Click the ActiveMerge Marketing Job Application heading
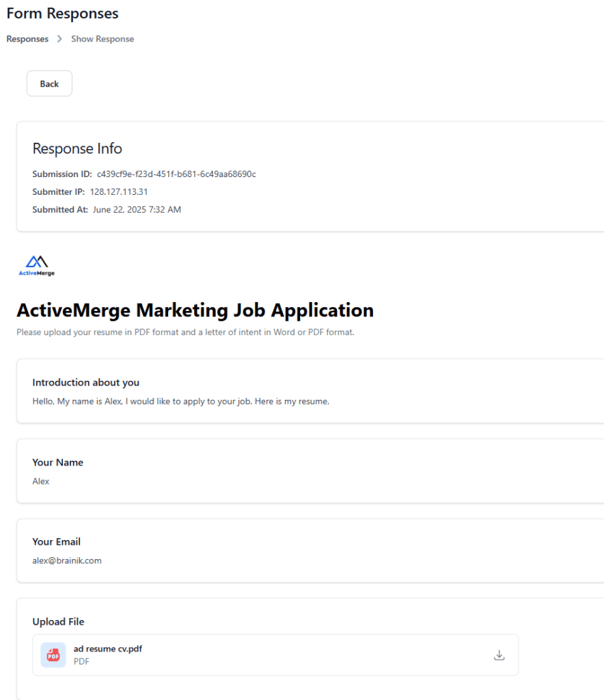604x700 pixels. click(195, 310)
